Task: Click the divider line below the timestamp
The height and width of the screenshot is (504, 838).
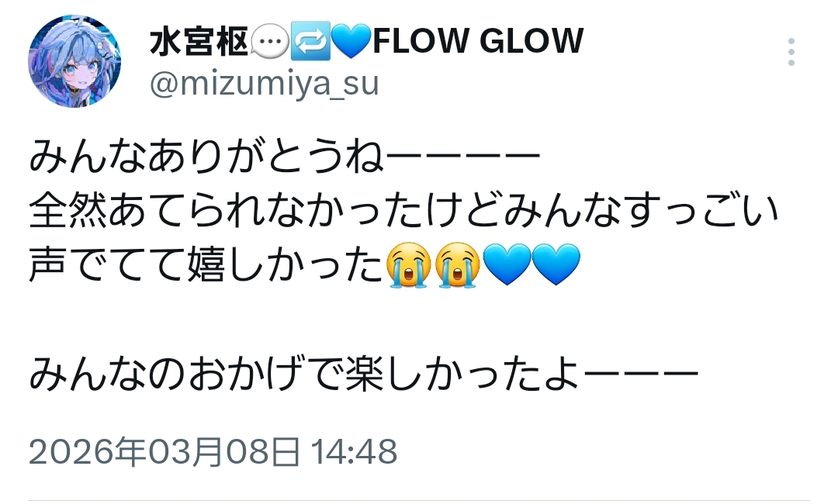Action: coord(418,500)
